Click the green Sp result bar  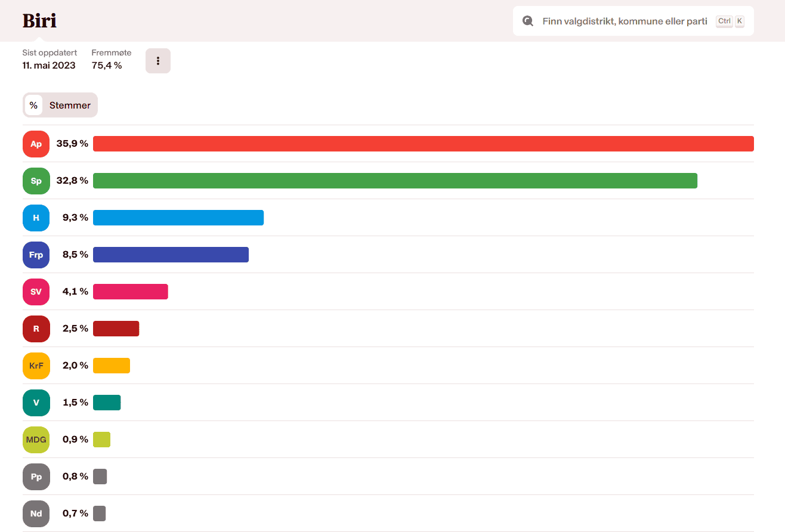395,181
